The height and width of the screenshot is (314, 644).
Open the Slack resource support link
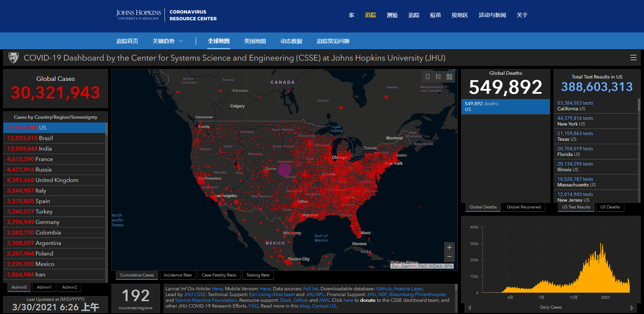tap(285, 300)
